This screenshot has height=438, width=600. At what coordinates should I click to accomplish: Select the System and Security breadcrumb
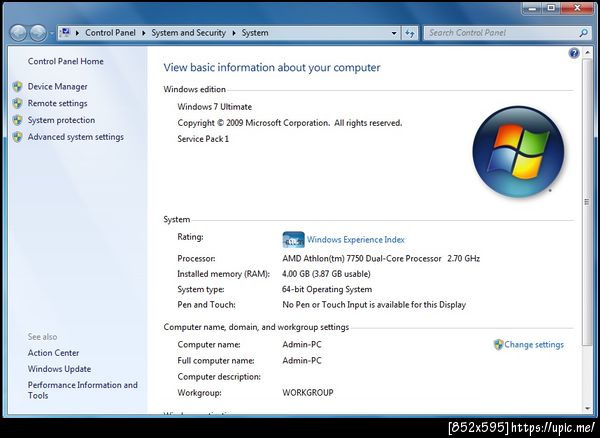(x=188, y=33)
